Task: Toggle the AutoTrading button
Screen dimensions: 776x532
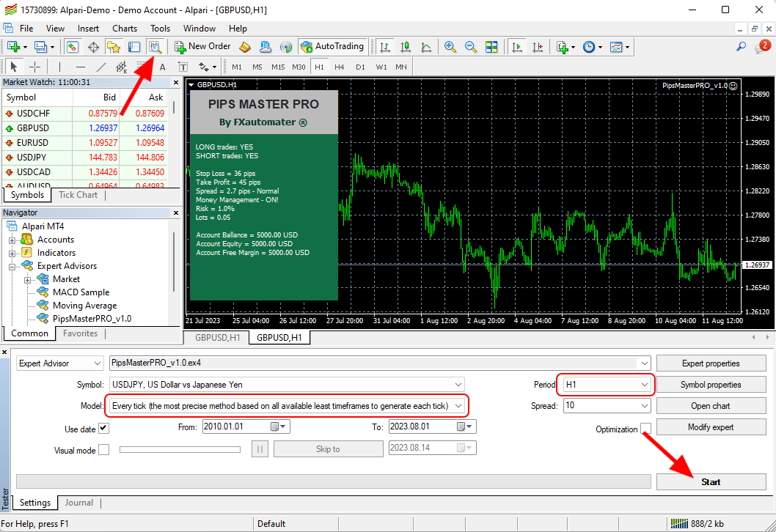Action: point(332,46)
